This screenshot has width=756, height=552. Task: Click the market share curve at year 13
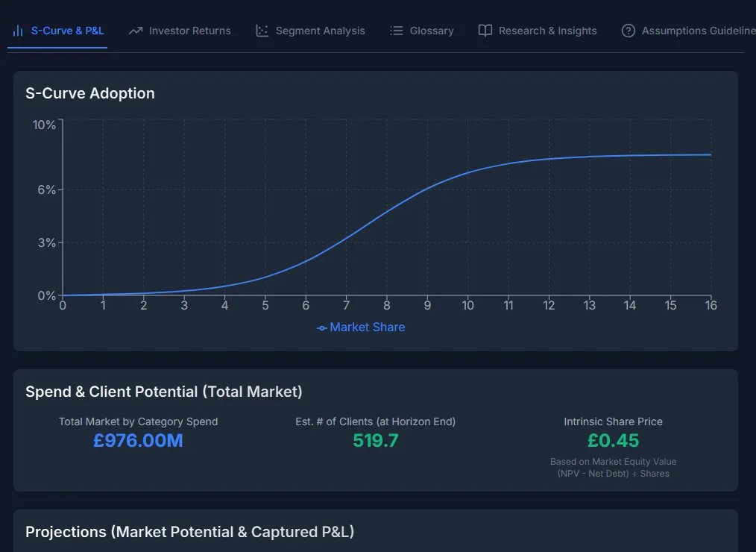point(589,157)
